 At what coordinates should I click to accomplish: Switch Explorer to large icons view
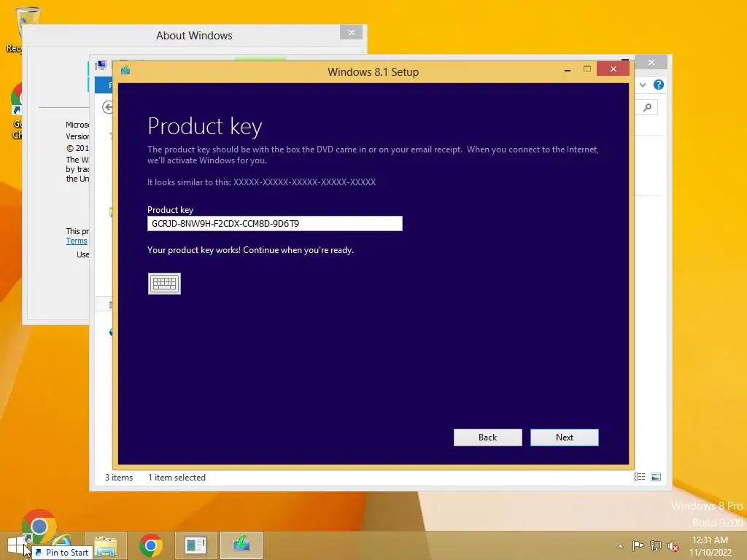tap(656, 477)
